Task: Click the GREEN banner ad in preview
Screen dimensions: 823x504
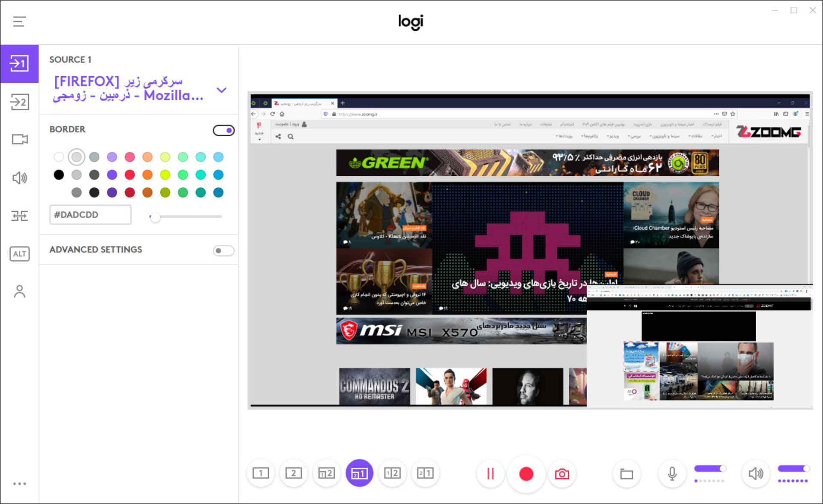Action: [528, 162]
